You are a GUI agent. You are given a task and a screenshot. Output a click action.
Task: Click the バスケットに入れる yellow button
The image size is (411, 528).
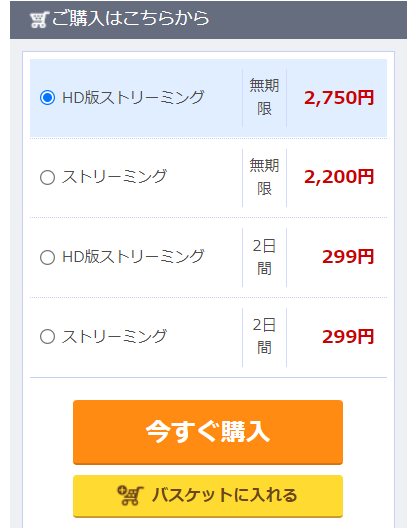point(208,496)
